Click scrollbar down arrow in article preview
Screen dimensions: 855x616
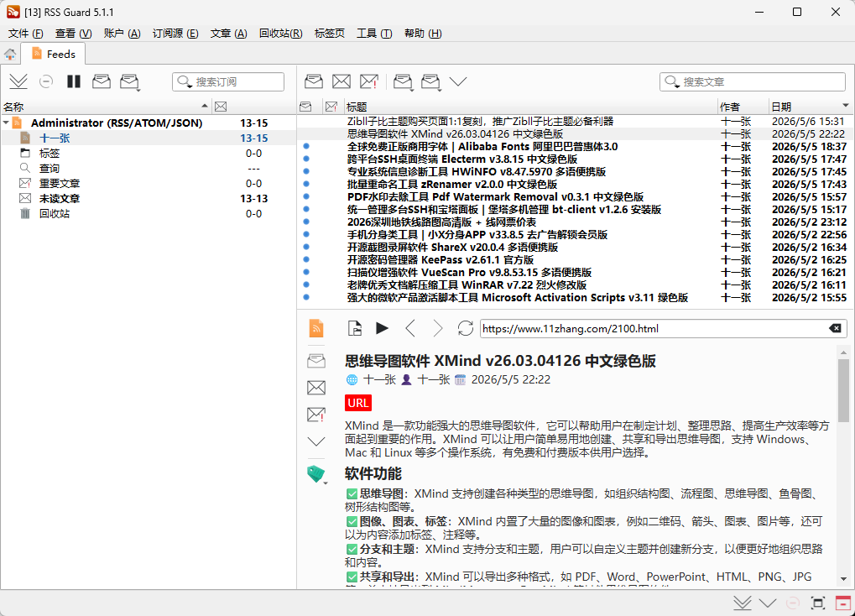[x=843, y=579]
